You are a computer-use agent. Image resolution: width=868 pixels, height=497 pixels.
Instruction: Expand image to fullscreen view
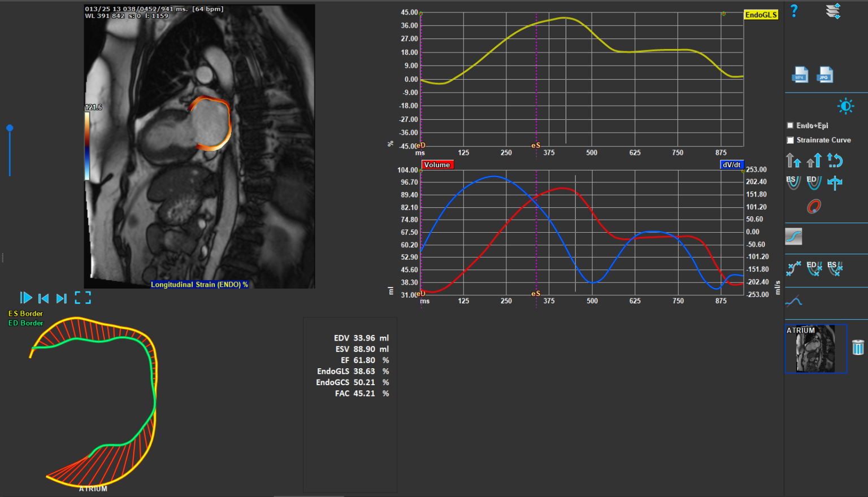click(x=83, y=298)
